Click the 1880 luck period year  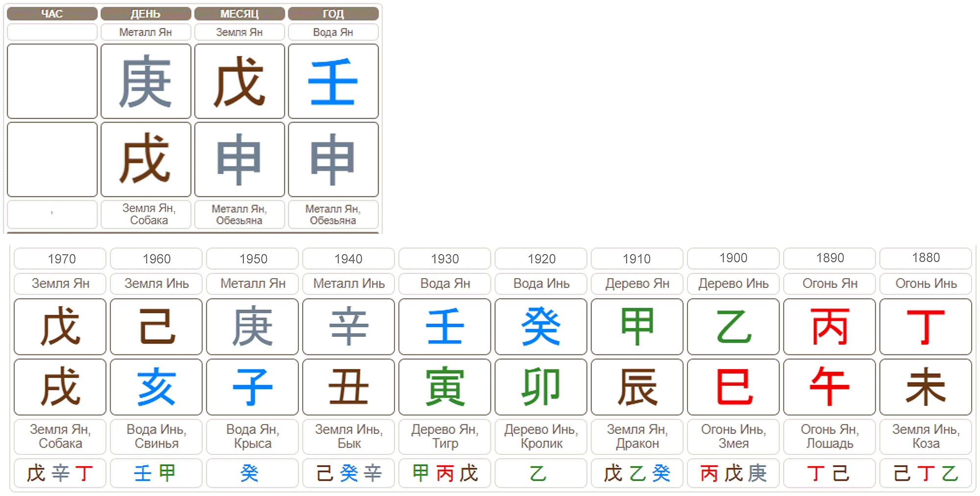point(926,258)
